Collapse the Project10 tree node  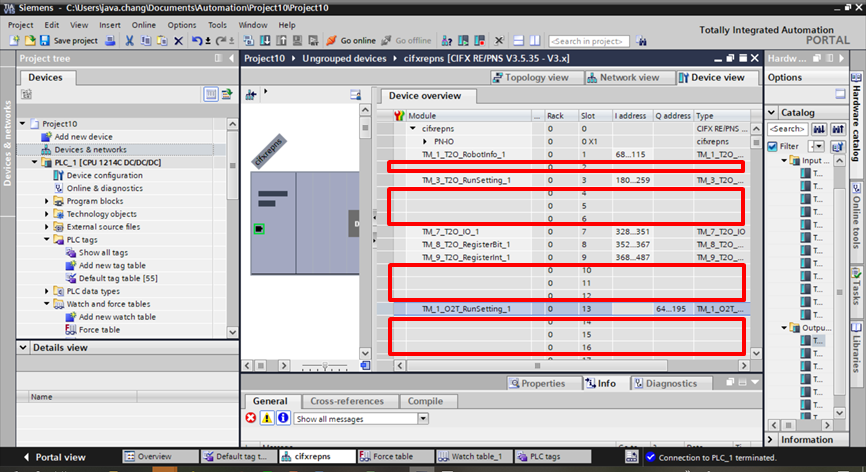[23, 124]
